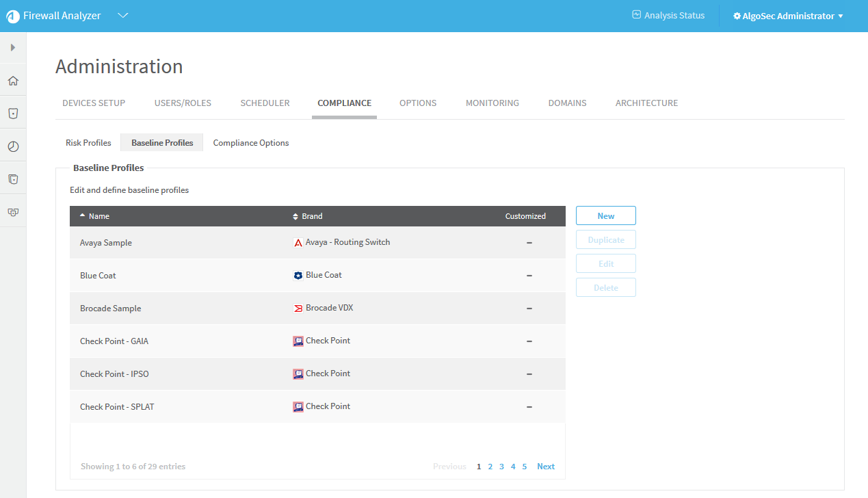Open the shield icon in the left sidebar
Screen dimensions: 868x498
(x=13, y=114)
